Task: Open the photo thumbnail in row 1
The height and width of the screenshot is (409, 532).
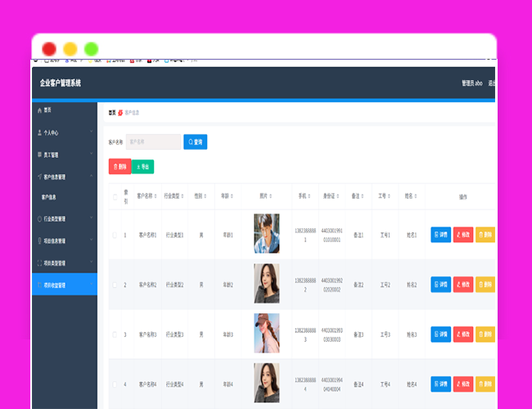Action: pyautogui.click(x=267, y=233)
